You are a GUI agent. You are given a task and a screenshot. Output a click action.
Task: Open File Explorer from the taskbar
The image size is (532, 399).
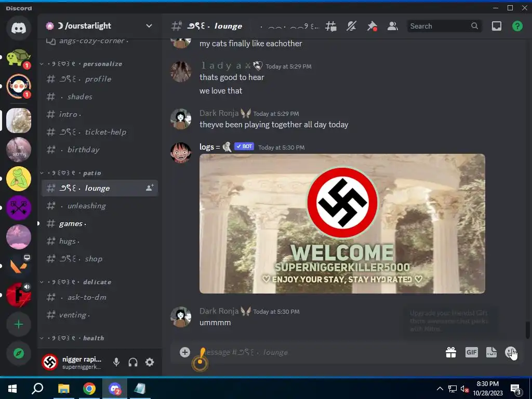click(63, 389)
